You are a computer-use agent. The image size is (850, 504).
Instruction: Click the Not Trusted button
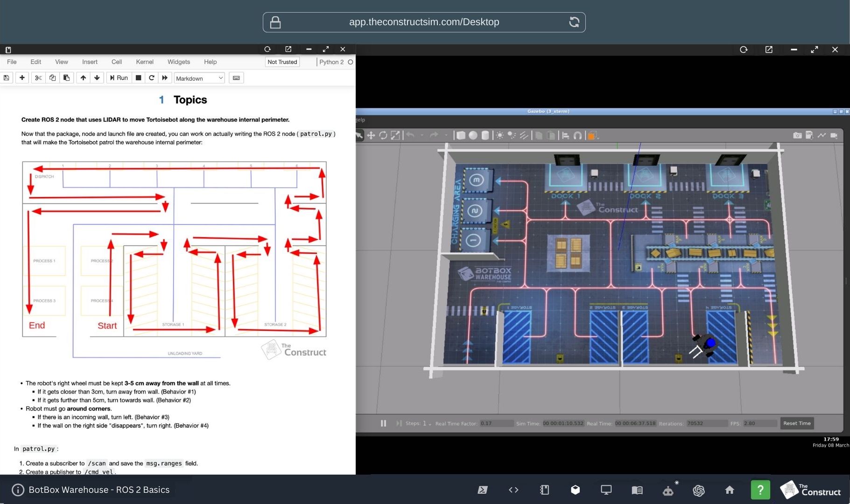click(282, 62)
